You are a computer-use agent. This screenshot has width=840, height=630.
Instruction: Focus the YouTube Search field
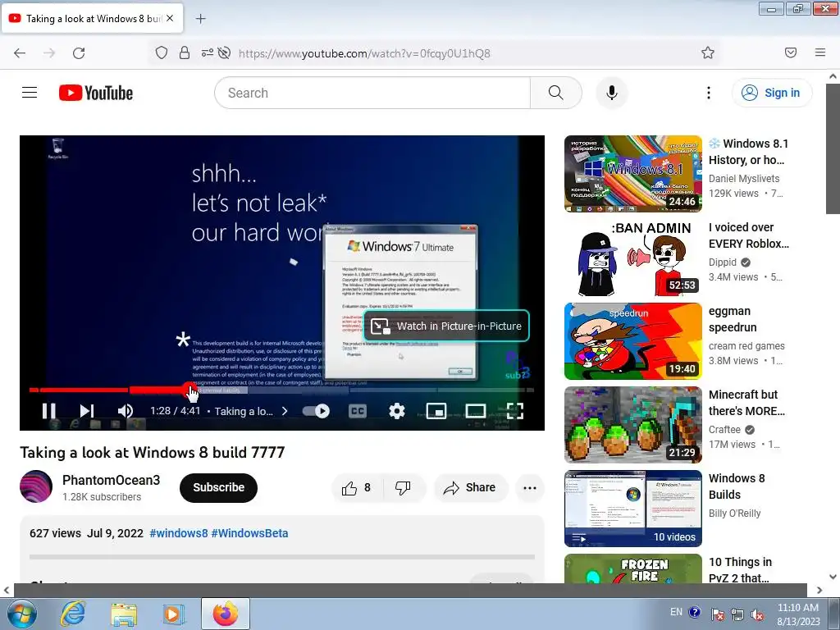pyautogui.click(x=372, y=93)
